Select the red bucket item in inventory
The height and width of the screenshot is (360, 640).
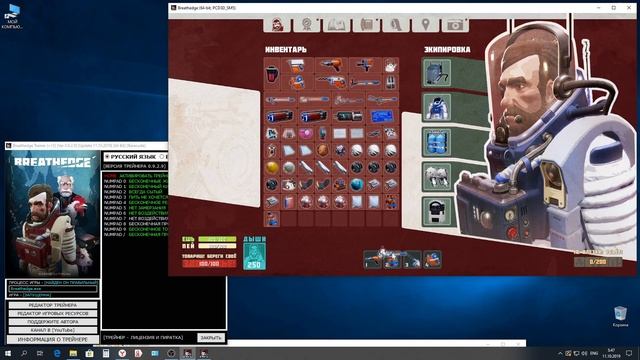272,74
